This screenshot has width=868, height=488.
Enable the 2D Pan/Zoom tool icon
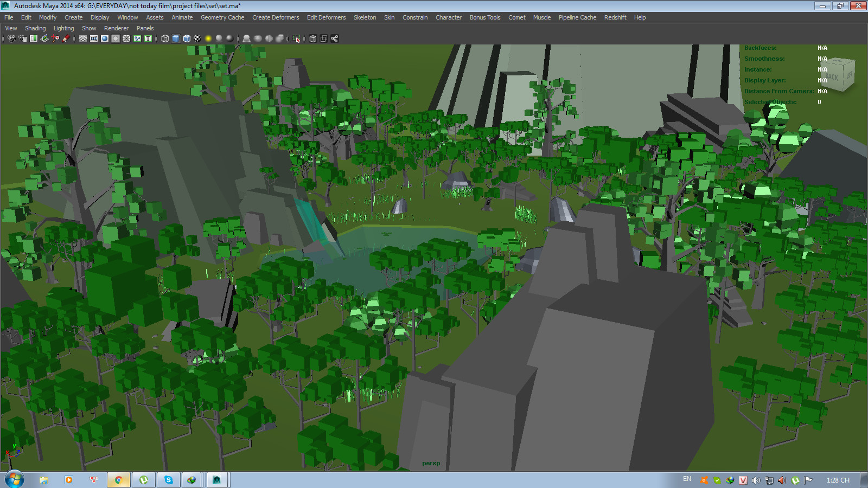55,38
